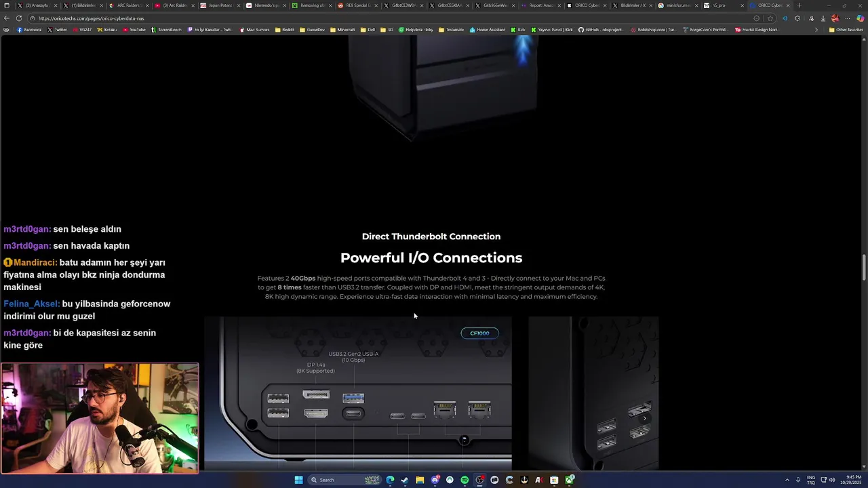Screen dimensions: 868x488
Task: Open the Kotaku bookmark
Action: pyautogui.click(x=107, y=30)
